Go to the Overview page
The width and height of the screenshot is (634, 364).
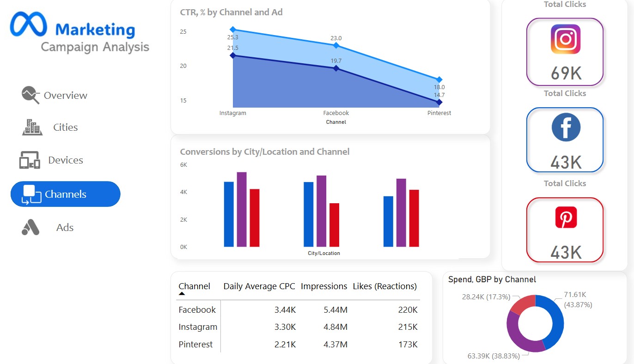[65, 96]
